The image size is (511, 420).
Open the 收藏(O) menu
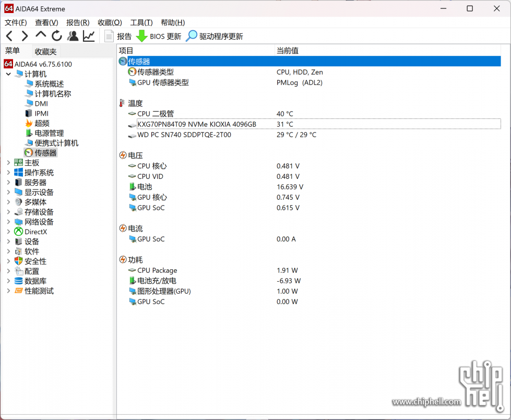(x=110, y=22)
